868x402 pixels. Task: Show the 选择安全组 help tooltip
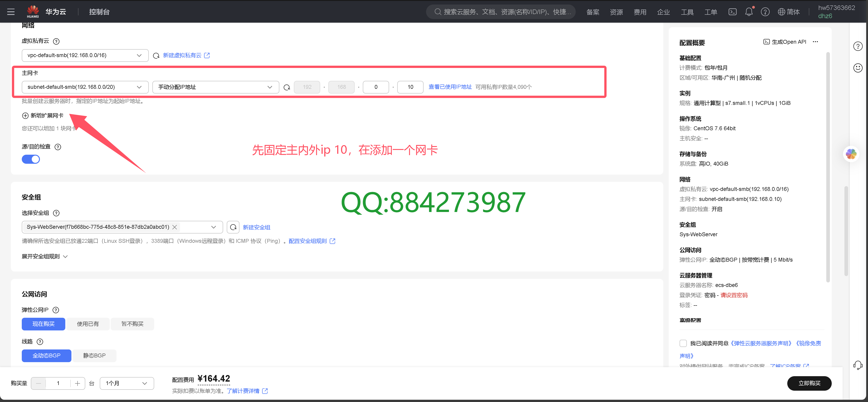[x=56, y=213]
